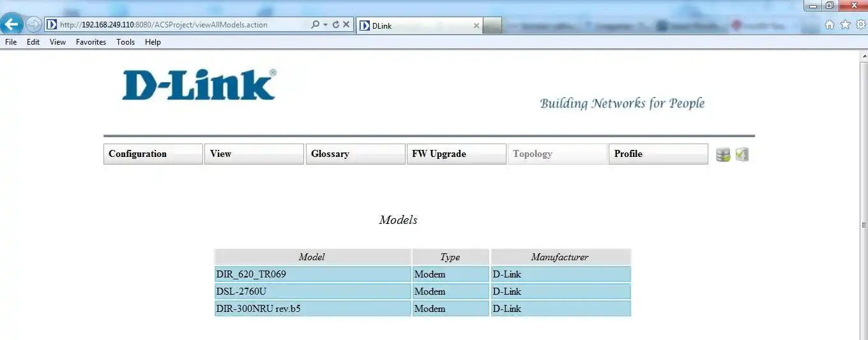Viewport: 868px width, 340px height.
Task: Select the DIR_620_TR069 model row
Action: (x=423, y=274)
